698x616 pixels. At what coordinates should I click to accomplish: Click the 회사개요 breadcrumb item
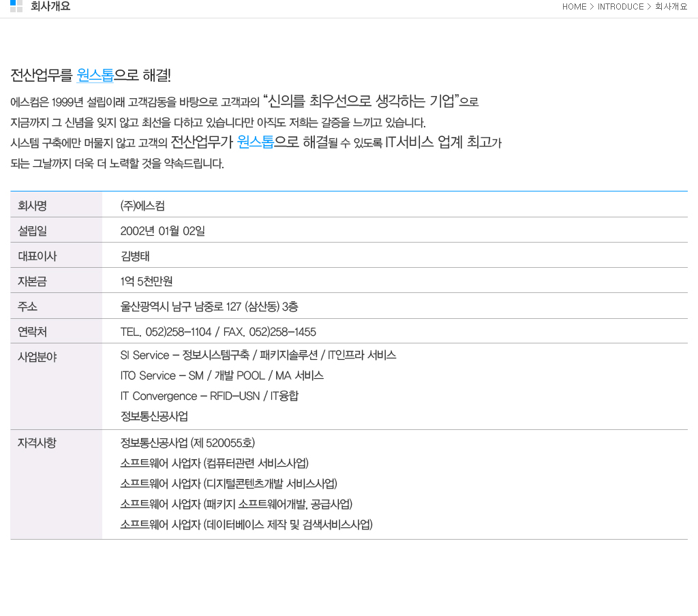click(x=671, y=7)
